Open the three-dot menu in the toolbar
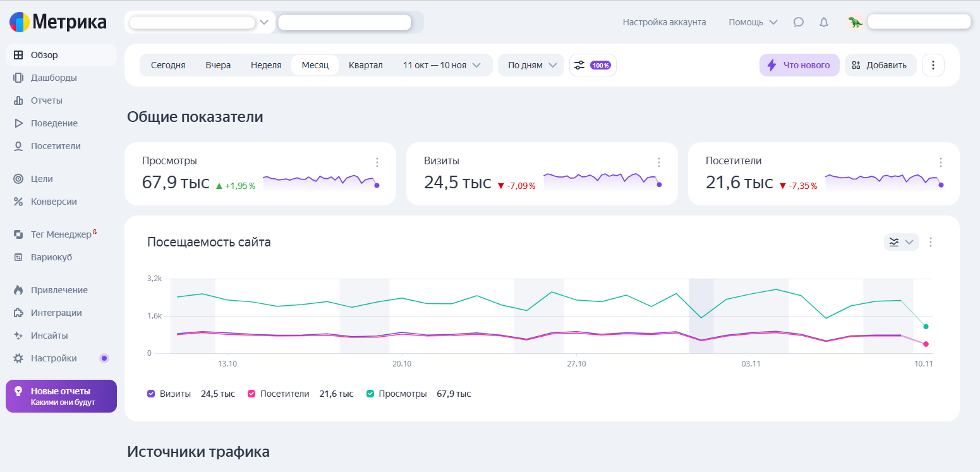Image resolution: width=980 pixels, height=472 pixels. [x=933, y=65]
